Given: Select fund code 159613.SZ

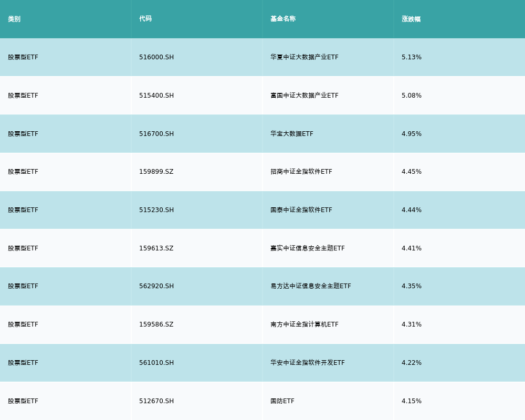Looking at the screenshot, I should click(x=156, y=248).
